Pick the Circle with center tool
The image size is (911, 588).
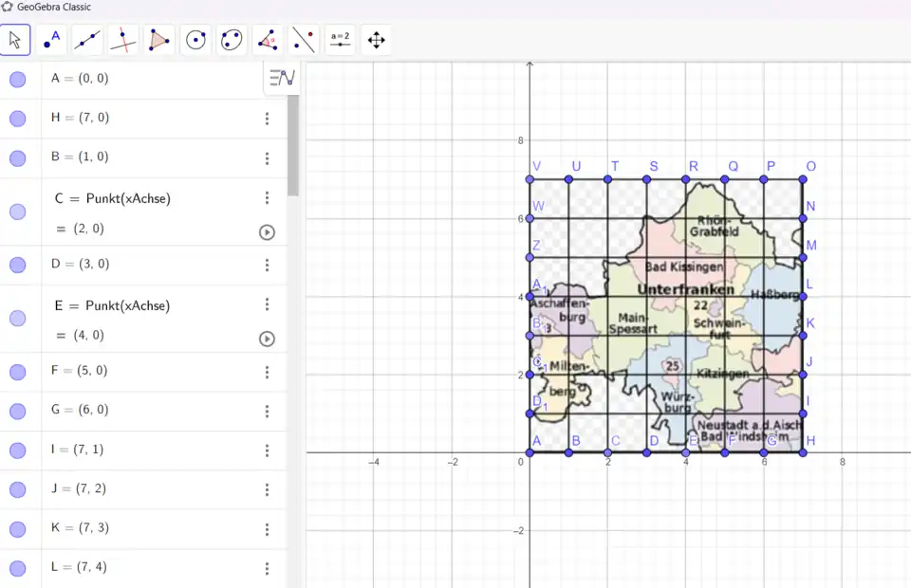click(195, 40)
